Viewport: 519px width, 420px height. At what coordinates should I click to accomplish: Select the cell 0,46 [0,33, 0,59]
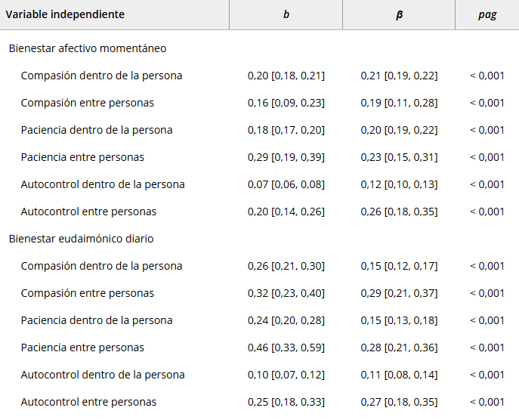coord(286,347)
